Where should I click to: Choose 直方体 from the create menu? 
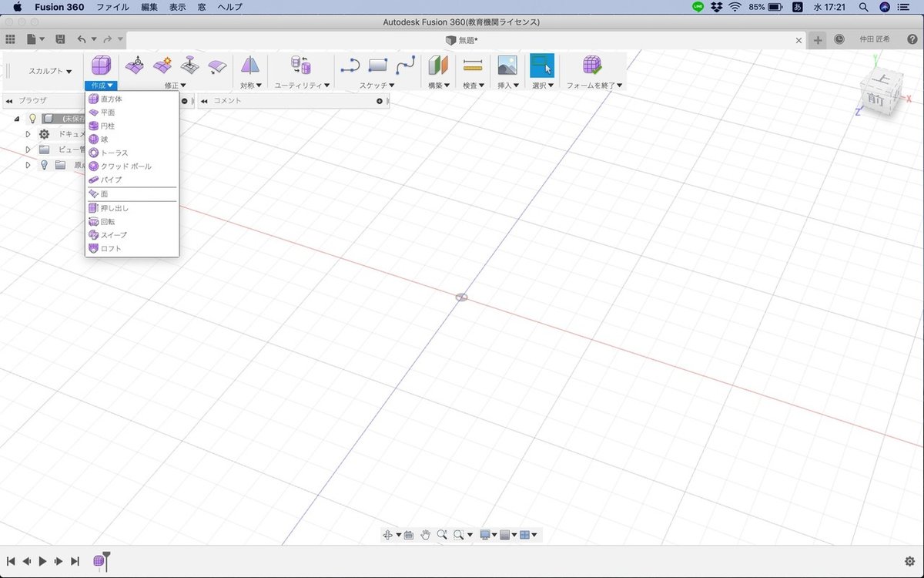132,99
